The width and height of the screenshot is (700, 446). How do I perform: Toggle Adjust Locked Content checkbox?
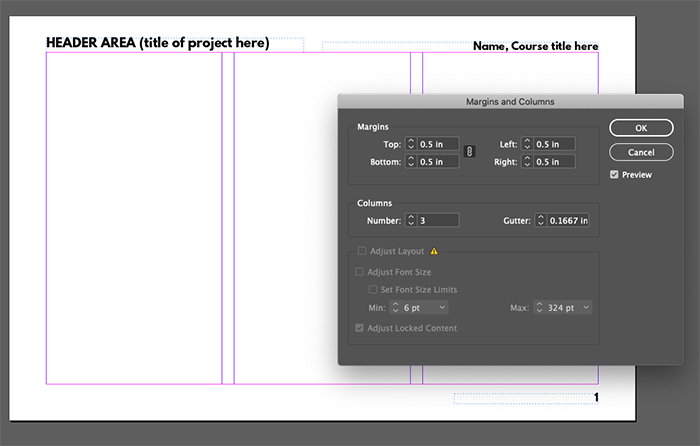point(359,328)
